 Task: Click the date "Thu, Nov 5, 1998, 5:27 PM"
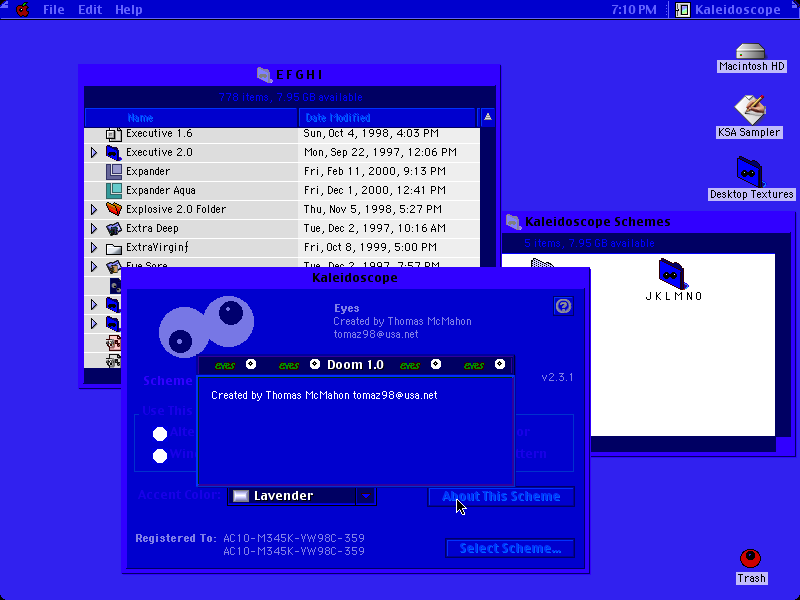[x=372, y=209]
